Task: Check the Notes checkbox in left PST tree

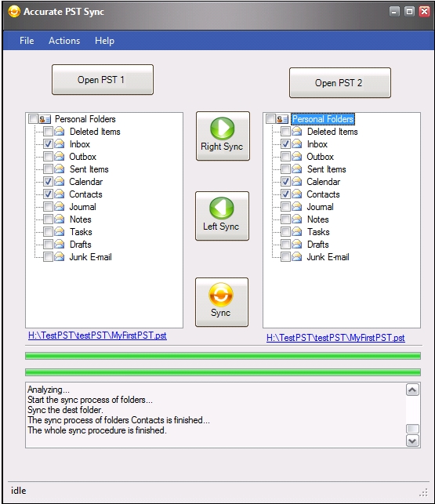Action: (49, 219)
